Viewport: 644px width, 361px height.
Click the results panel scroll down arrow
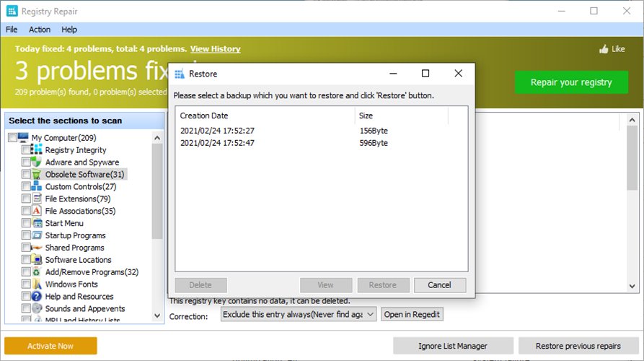coord(632,286)
